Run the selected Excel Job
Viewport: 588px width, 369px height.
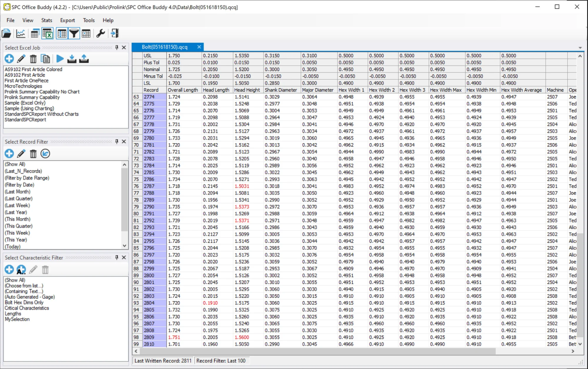[60, 58]
